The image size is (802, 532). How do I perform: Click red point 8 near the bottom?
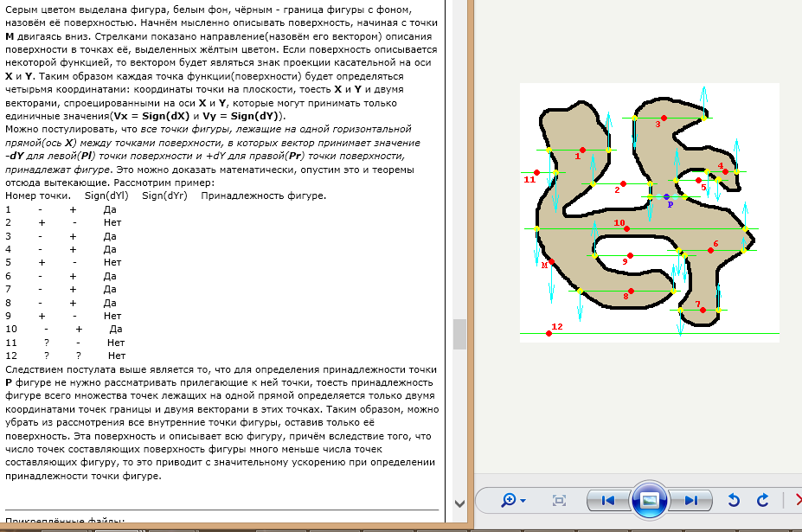(631, 291)
